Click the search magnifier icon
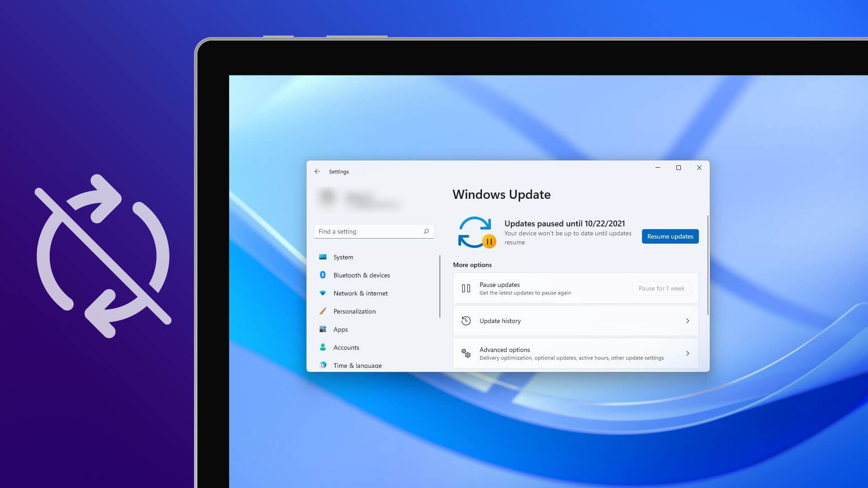Viewport: 868px width, 488px height. coord(426,231)
